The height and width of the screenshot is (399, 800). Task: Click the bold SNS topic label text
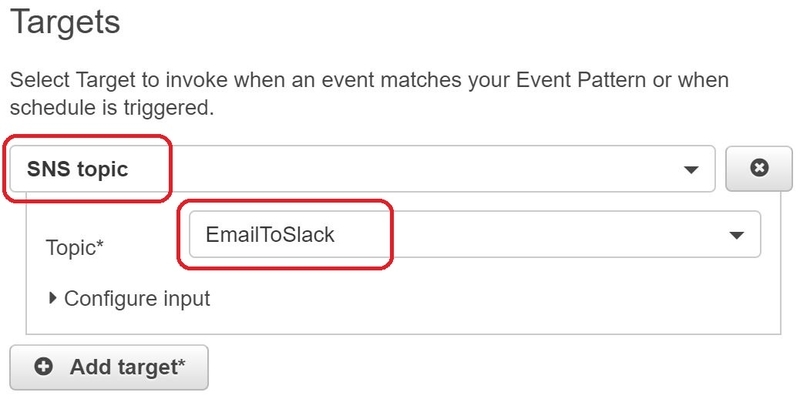point(77,169)
